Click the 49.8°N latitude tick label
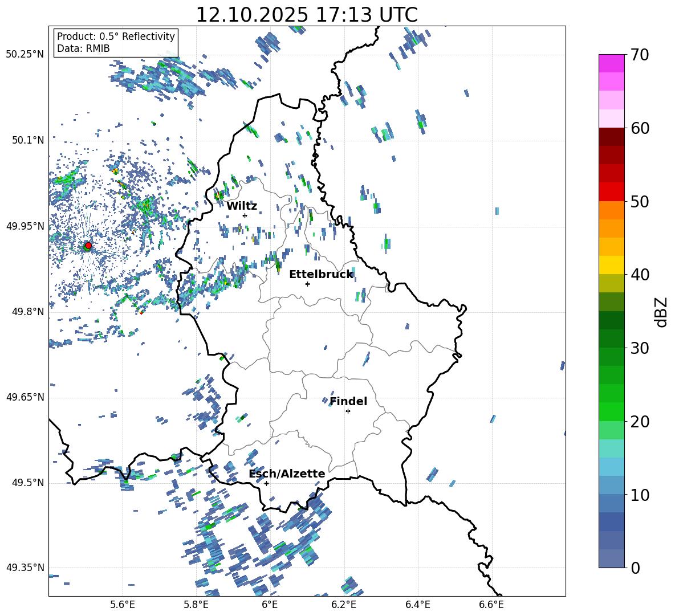Viewport: 675px width, 616px height. [28, 312]
